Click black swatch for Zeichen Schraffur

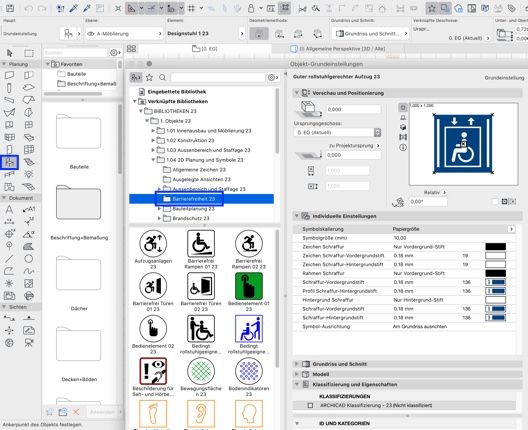pos(495,247)
